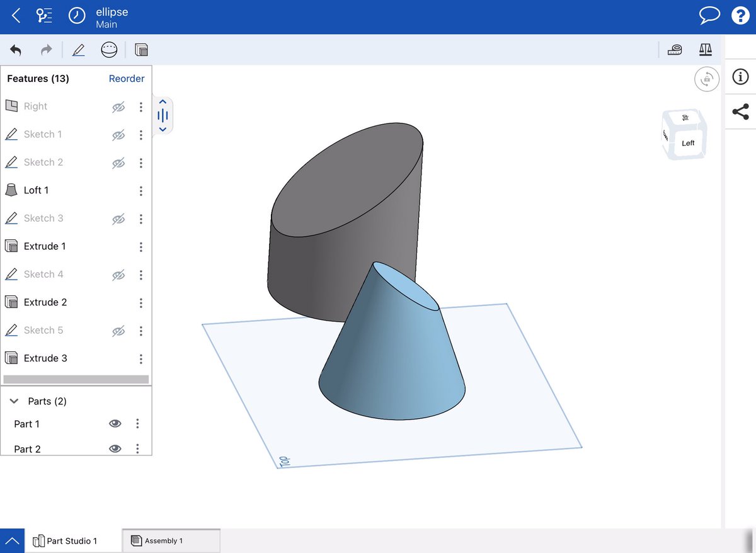Open the document info panel icon

[x=740, y=77]
